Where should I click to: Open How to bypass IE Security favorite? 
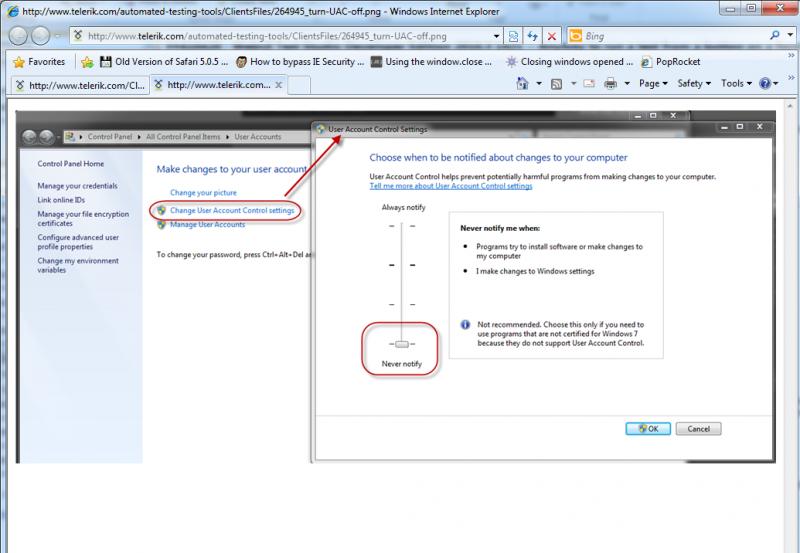[x=300, y=62]
